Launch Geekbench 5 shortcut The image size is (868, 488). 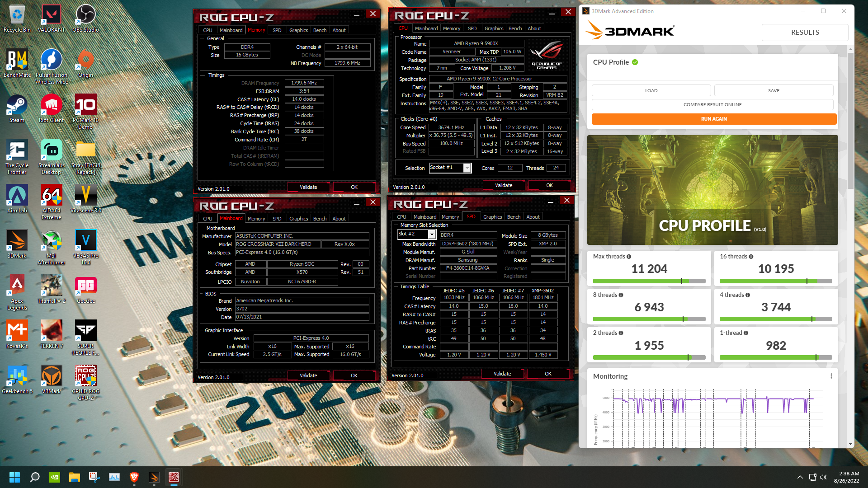point(17,380)
